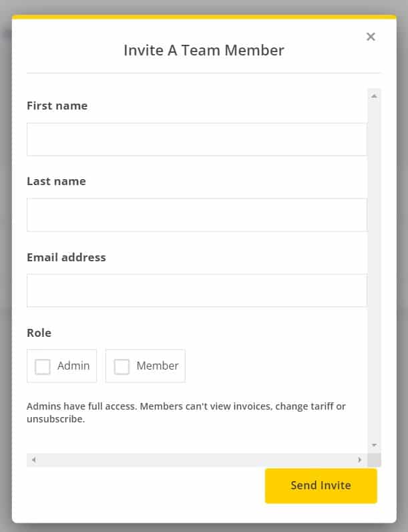Click the First name field label
This screenshot has height=532, width=408.
(57, 106)
